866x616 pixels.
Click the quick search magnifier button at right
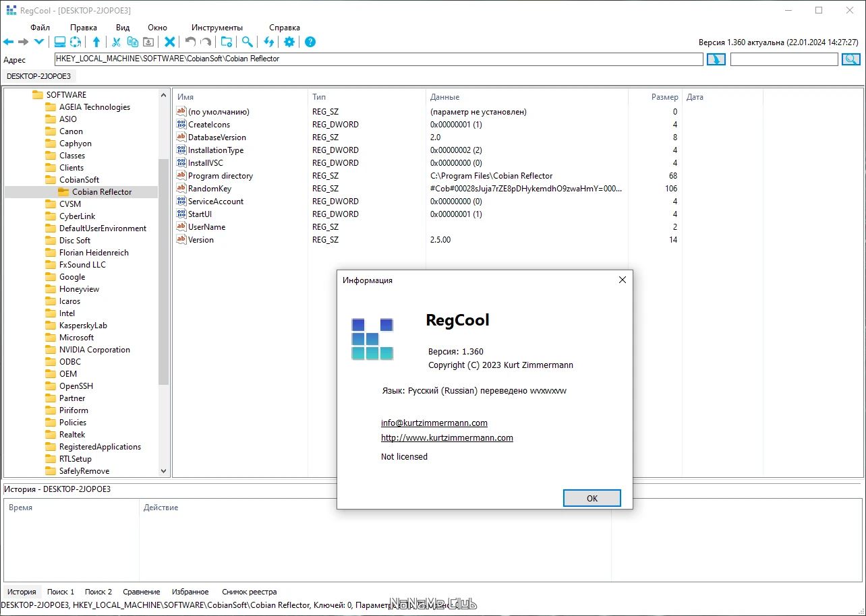(x=851, y=59)
